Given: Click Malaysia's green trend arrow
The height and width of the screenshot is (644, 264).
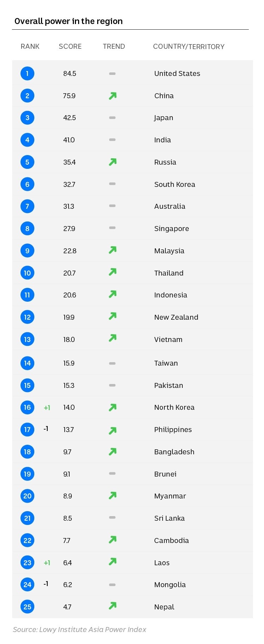Looking at the screenshot, I should [112, 250].
